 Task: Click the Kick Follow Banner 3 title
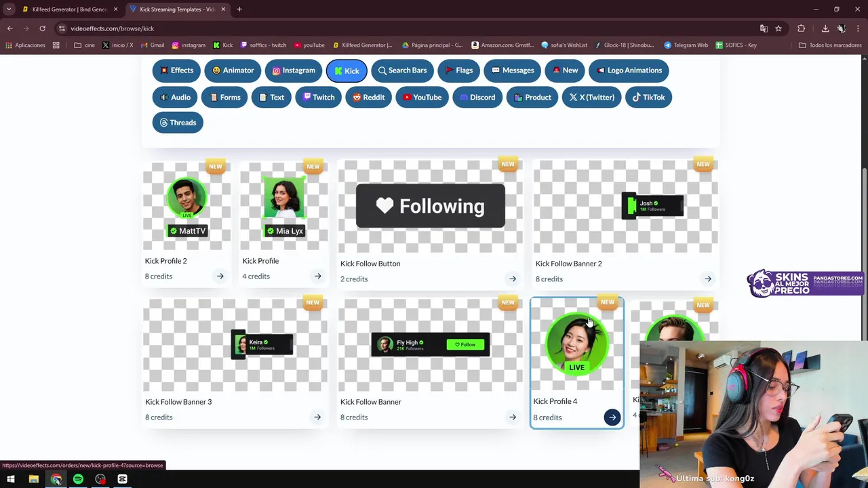click(x=178, y=402)
